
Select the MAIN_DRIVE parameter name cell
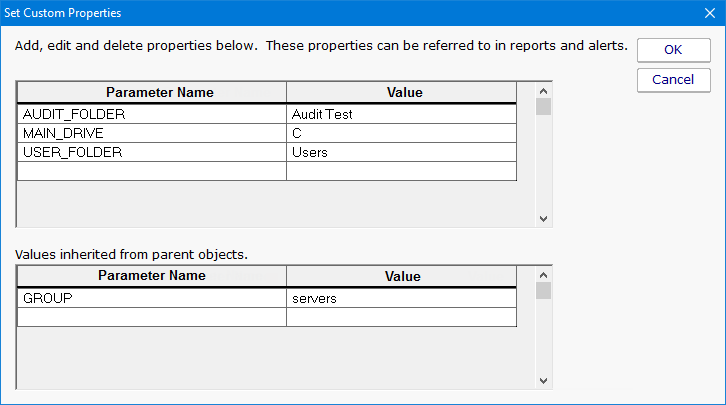click(x=152, y=133)
